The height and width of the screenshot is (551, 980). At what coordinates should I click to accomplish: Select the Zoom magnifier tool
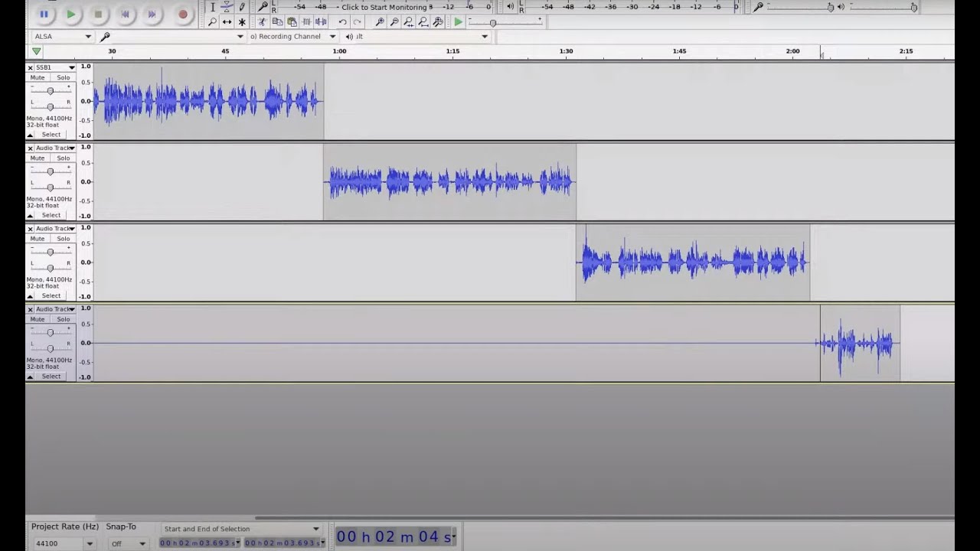pos(213,22)
